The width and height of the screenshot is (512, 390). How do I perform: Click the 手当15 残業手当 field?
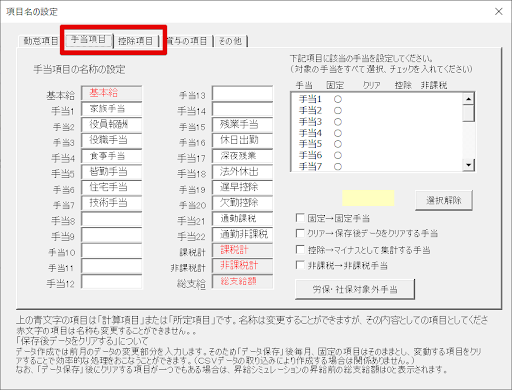tap(242, 124)
